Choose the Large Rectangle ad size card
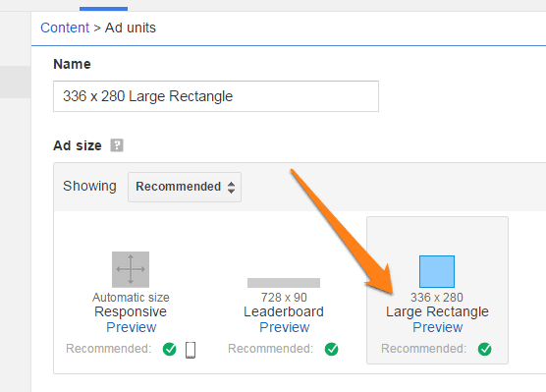This screenshot has height=392, width=546. tap(437, 290)
